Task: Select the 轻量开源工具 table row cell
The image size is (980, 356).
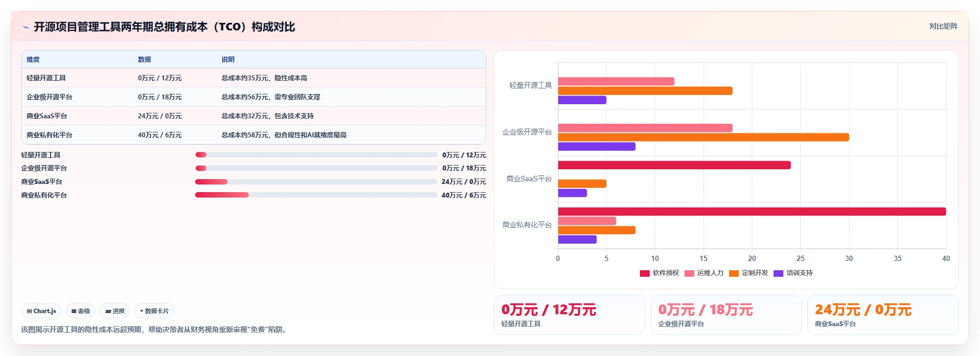Action: click(46, 78)
